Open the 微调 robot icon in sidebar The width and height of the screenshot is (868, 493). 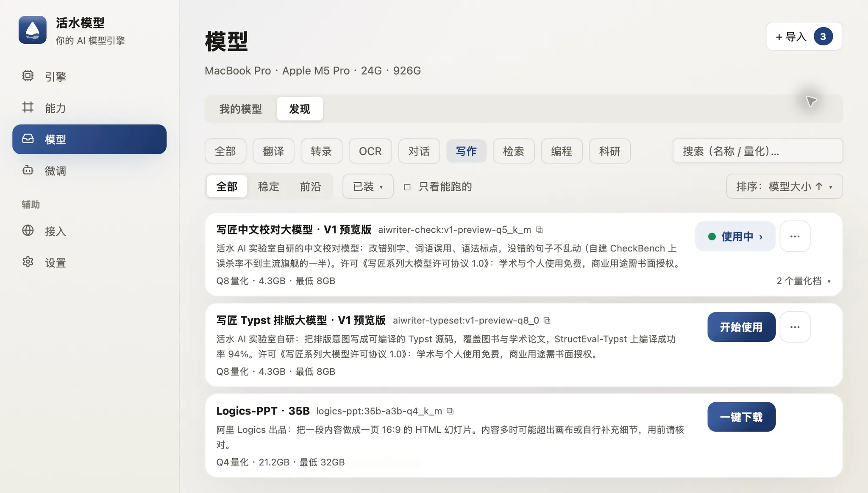pos(28,170)
